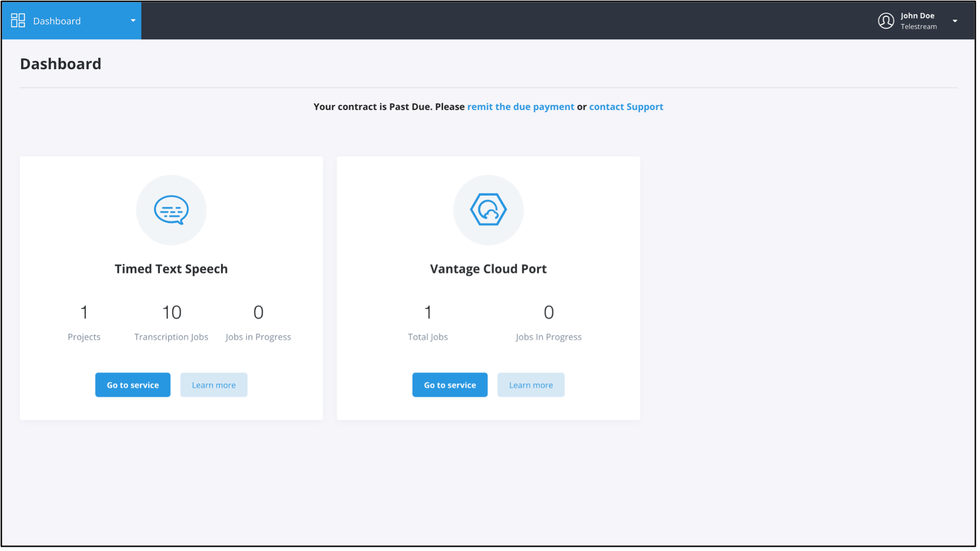Screen dimensions: 980x551
Task: Expand the Dashboard navigation dropdown arrow
Action: click(x=133, y=21)
